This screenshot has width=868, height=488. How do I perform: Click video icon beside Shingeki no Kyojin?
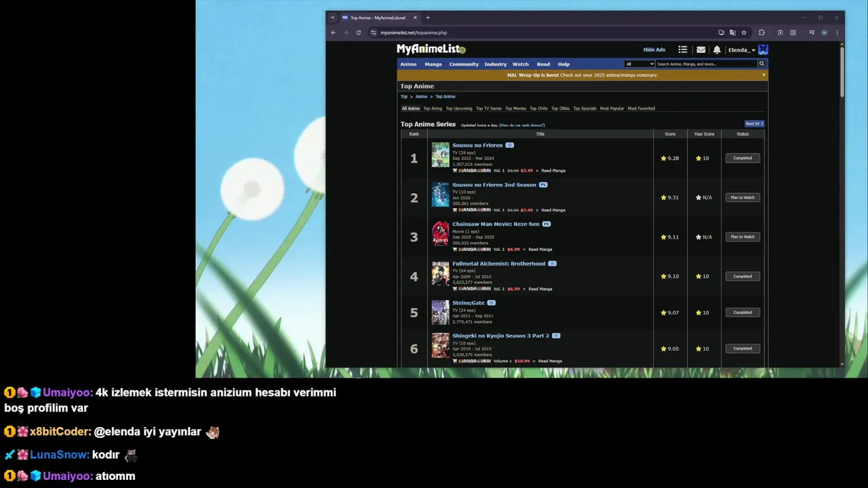click(556, 335)
